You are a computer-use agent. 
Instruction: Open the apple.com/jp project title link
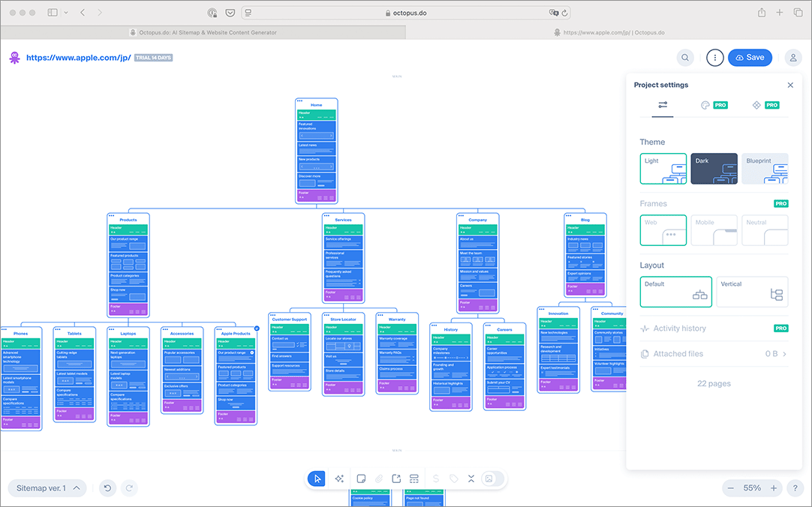[x=79, y=58]
